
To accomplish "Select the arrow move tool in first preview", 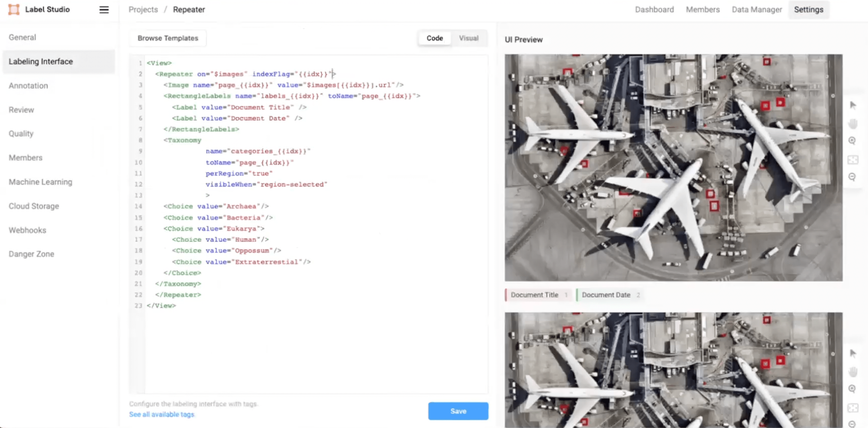I will pos(853,105).
